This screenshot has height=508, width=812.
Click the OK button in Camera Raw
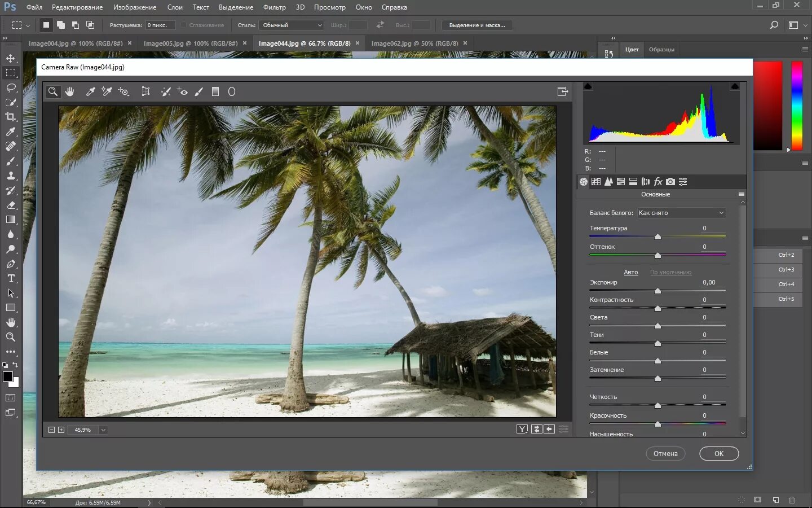click(719, 454)
